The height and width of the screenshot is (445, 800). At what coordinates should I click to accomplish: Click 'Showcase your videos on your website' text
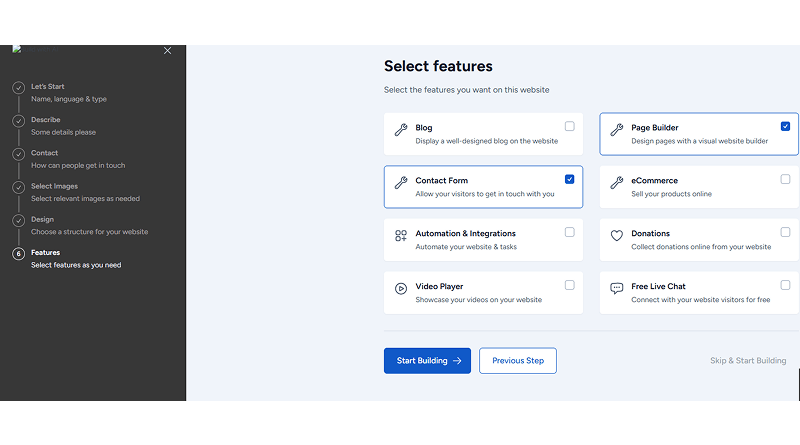click(x=479, y=300)
